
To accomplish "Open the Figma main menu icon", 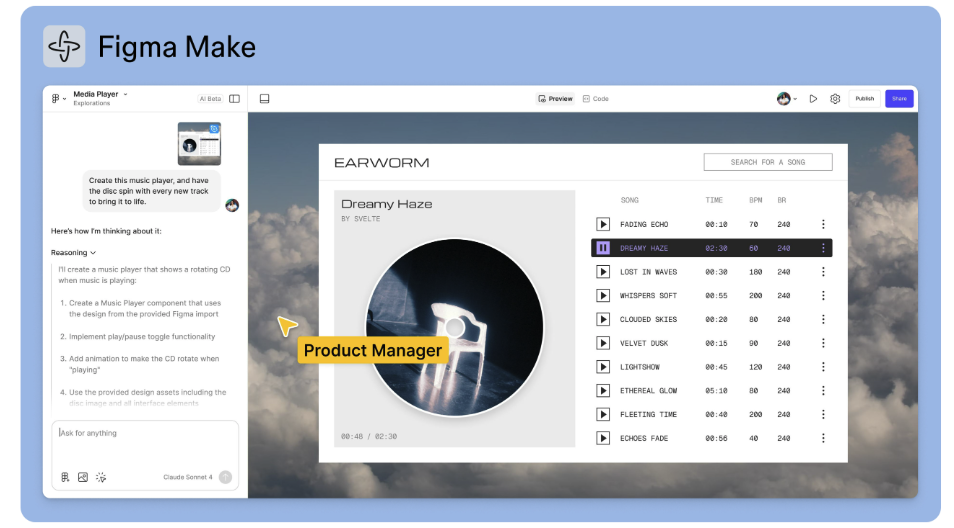I will pos(58,99).
